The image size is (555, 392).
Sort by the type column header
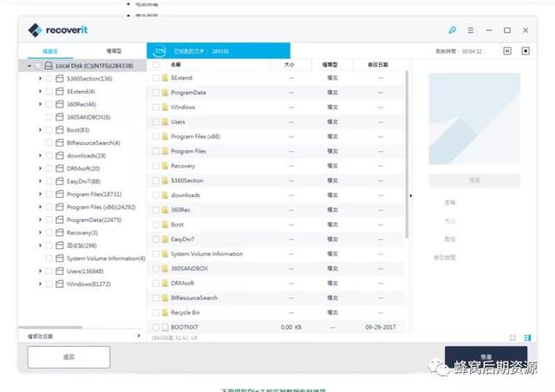pos(330,65)
